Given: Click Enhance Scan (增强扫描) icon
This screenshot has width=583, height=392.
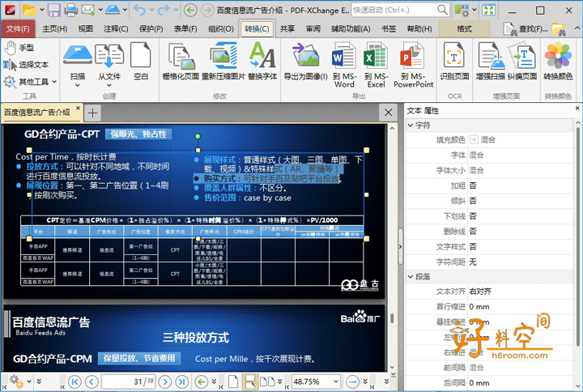Looking at the screenshot, I should [x=490, y=62].
